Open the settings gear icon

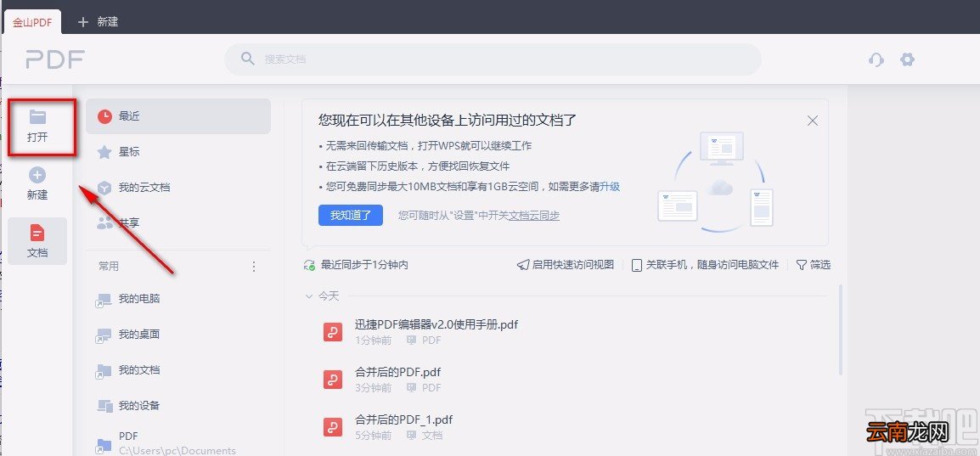pos(907,59)
